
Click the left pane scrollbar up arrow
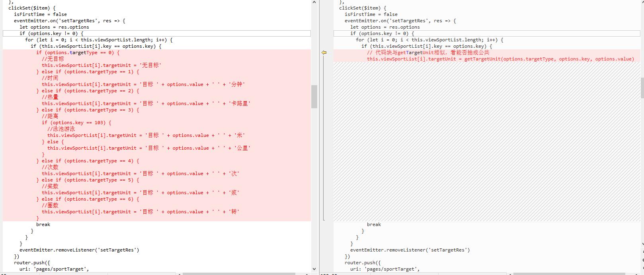pos(314,2)
